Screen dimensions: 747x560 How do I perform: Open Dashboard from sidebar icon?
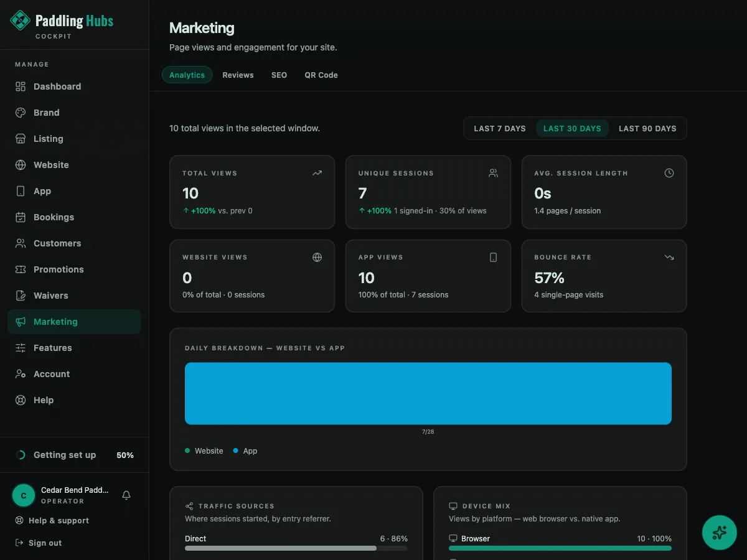21,86
